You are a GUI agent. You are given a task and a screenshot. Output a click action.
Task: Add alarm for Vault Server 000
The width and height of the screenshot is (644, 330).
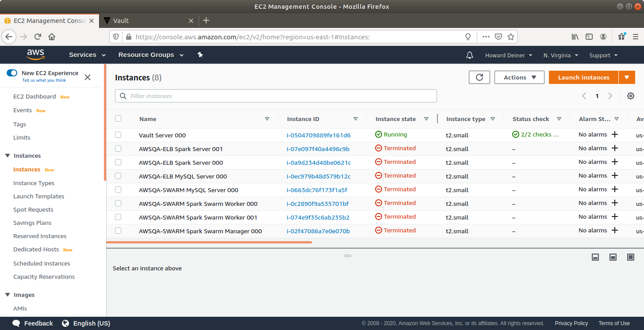(x=614, y=135)
